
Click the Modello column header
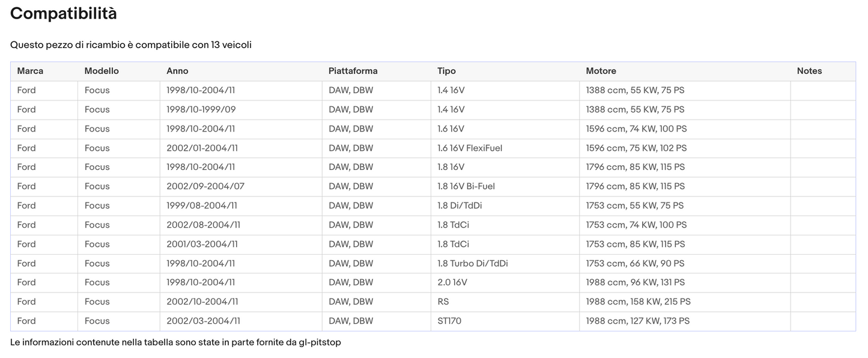tap(102, 71)
